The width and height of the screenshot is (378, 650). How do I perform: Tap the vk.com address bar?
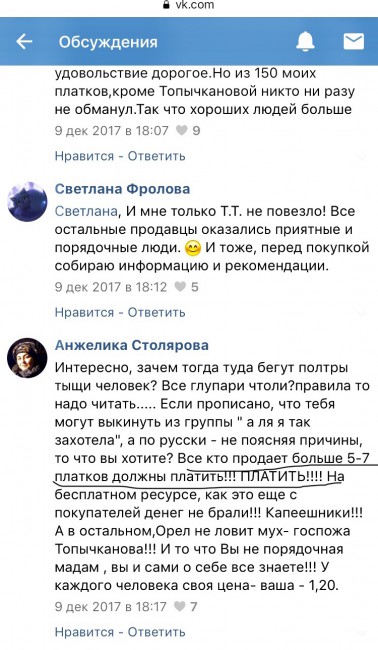coord(189,5)
